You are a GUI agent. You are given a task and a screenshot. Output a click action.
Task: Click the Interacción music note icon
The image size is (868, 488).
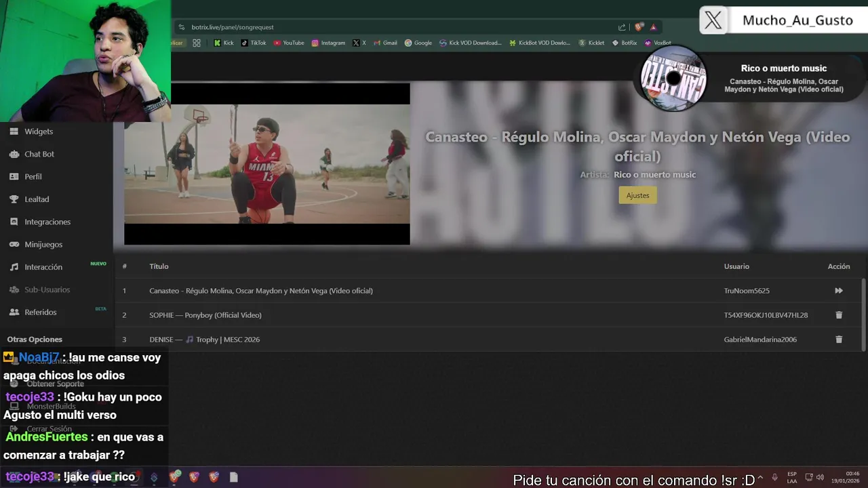pyautogui.click(x=14, y=267)
